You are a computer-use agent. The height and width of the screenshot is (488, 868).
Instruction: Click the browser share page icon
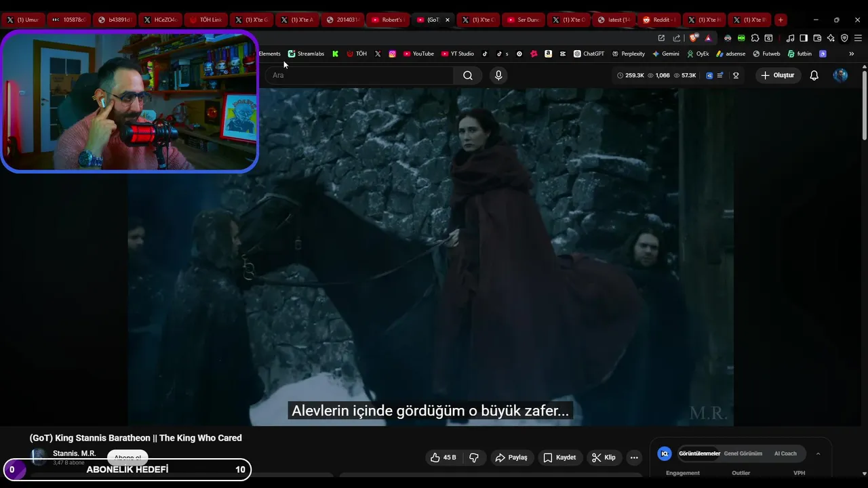pos(677,38)
